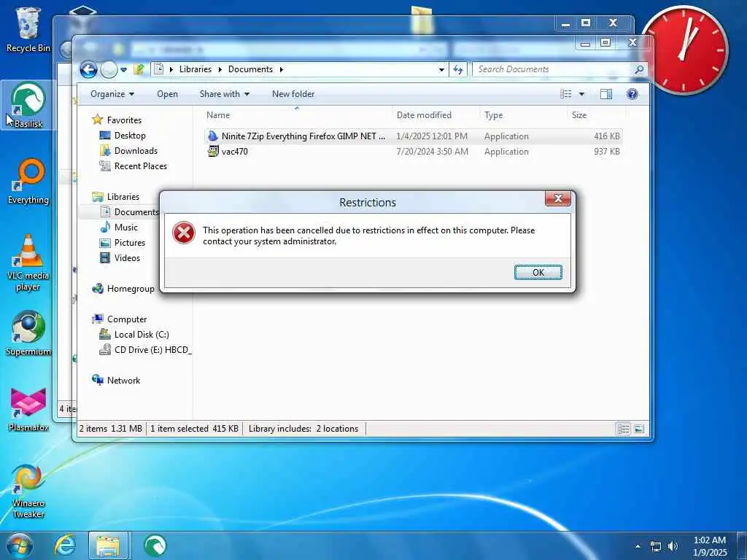Open the Share with menu
This screenshot has height=560, width=747.
(225, 94)
